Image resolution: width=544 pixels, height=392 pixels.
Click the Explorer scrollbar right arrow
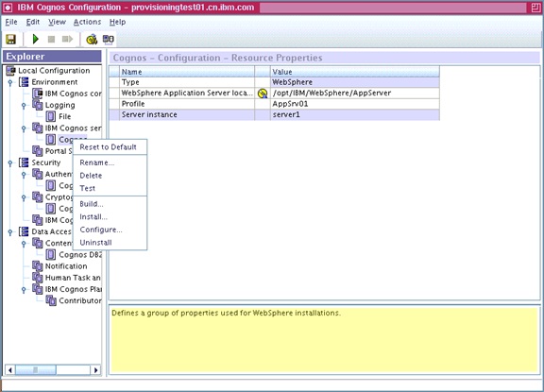[95, 369]
